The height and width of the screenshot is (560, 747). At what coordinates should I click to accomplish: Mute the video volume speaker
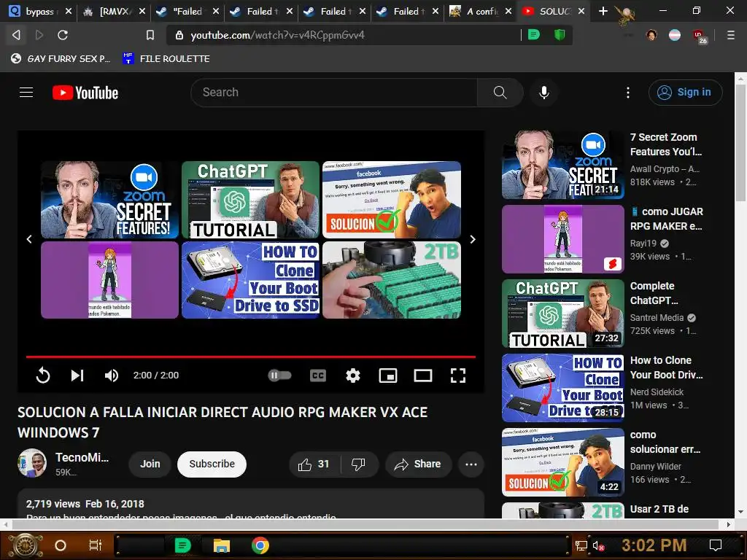[x=112, y=376]
